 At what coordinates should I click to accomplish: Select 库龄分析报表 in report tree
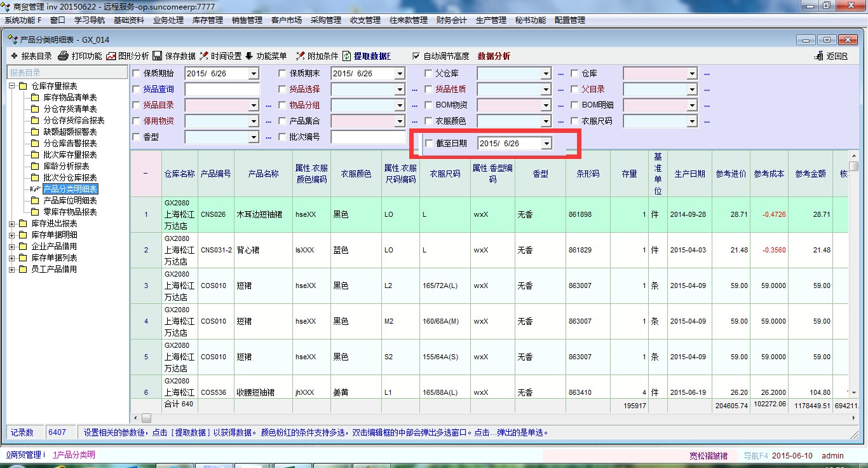[66, 166]
